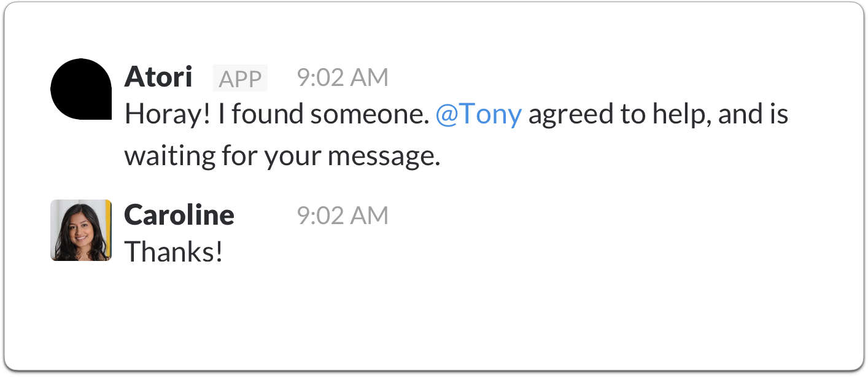This screenshot has height=377, width=868.
Task: Click the black Atori app avatar
Action: 80,89
